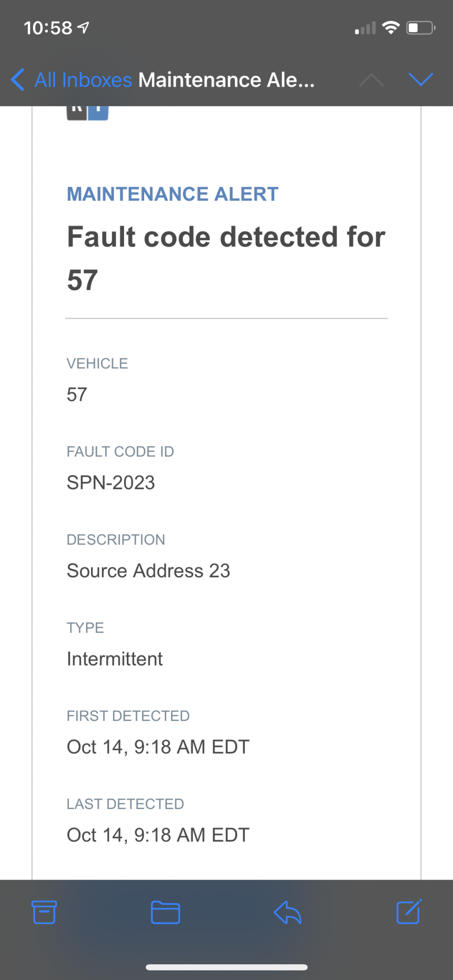Tap the Maintenance Ale... subject title

(x=226, y=80)
